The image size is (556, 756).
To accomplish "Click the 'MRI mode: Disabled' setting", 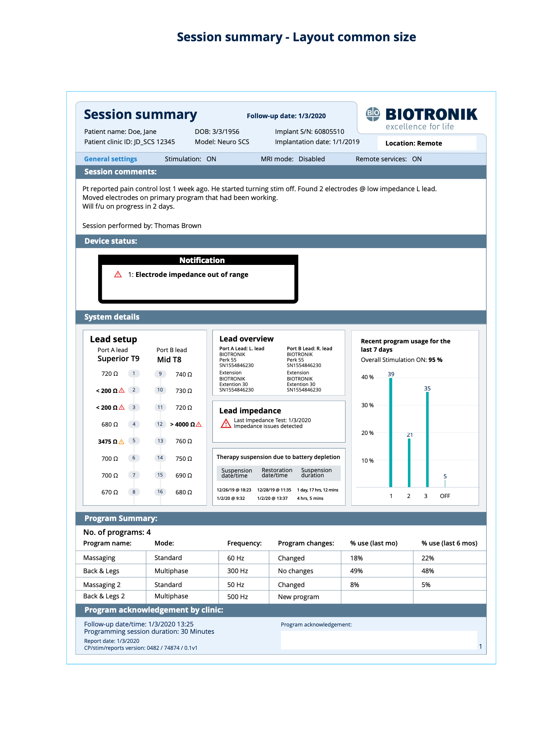I will pos(293,159).
